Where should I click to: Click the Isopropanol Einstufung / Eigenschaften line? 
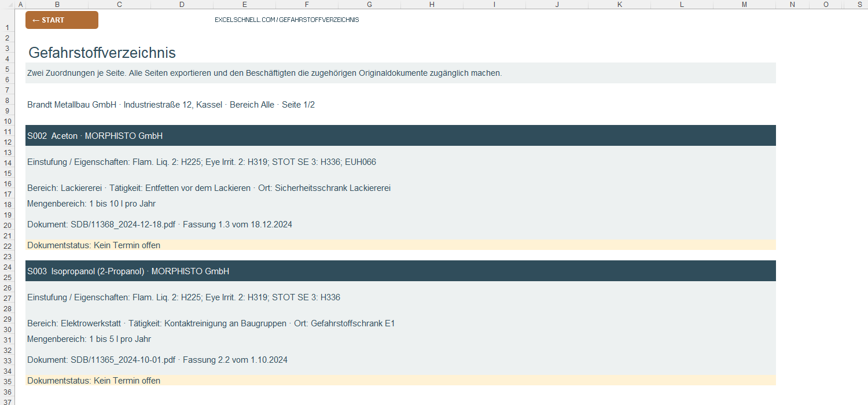pos(183,297)
